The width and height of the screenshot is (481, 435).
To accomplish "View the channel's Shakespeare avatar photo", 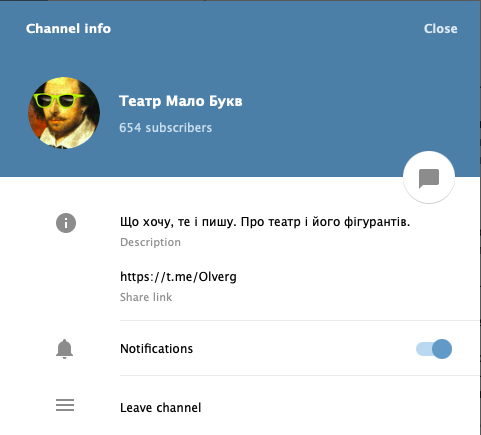I will [64, 113].
